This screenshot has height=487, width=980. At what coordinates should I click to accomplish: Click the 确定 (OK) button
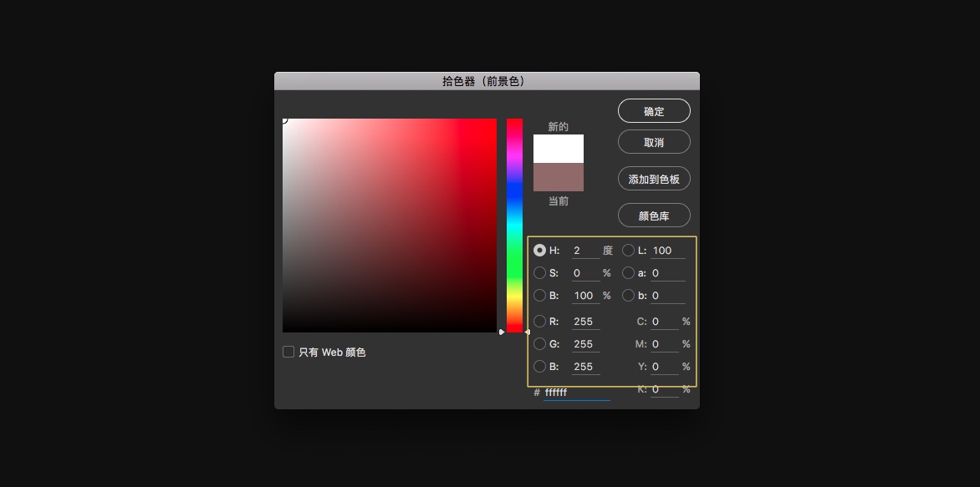(654, 111)
